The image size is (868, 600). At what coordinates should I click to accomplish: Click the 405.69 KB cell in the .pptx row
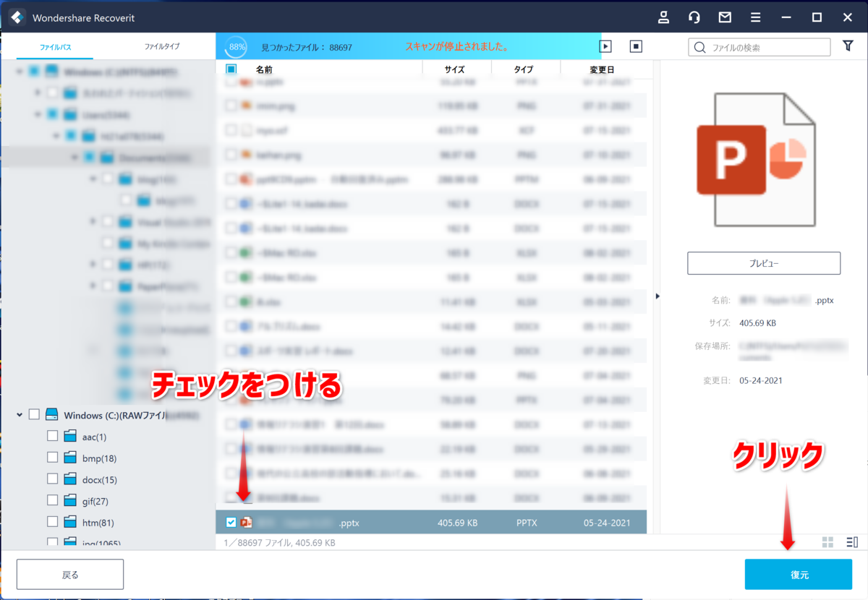coord(457,522)
